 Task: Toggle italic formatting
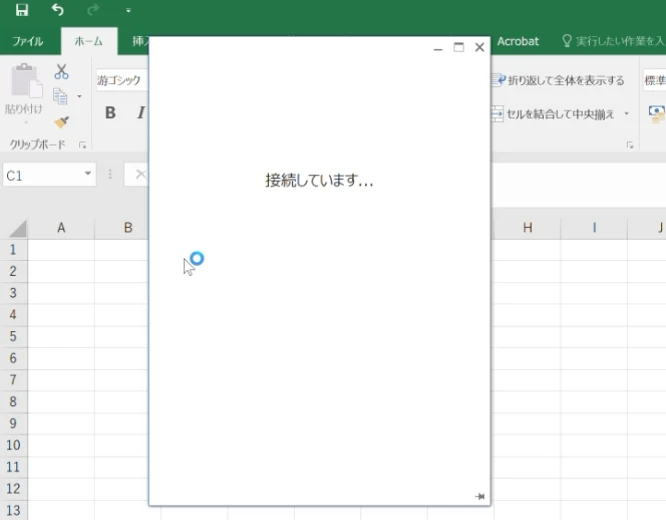point(141,113)
